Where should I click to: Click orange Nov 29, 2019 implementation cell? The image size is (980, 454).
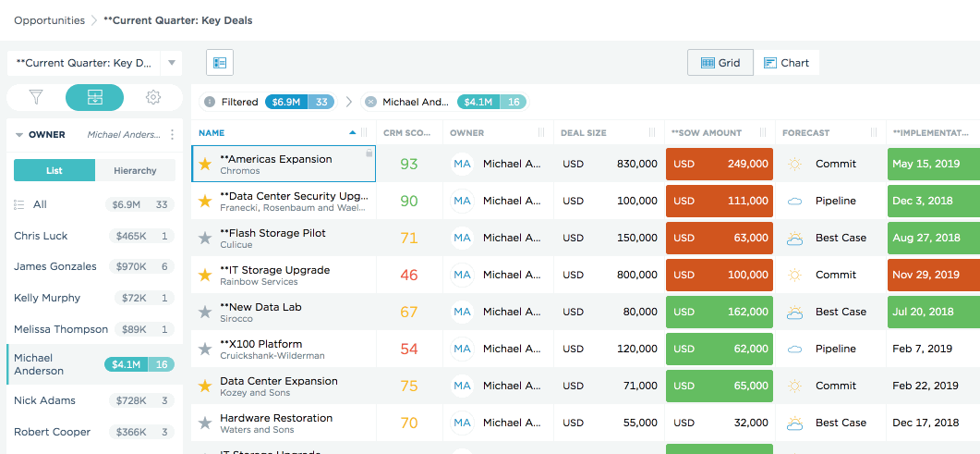[x=934, y=275]
